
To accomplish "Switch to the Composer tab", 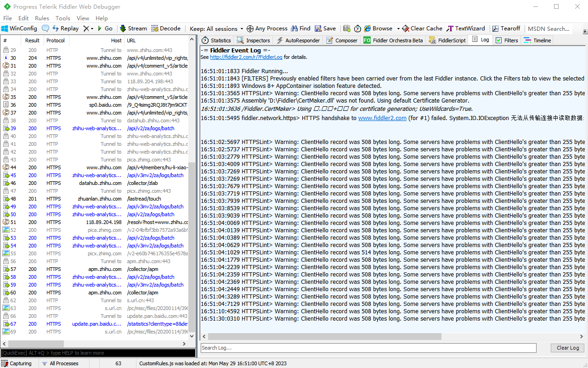I will (x=342, y=40).
